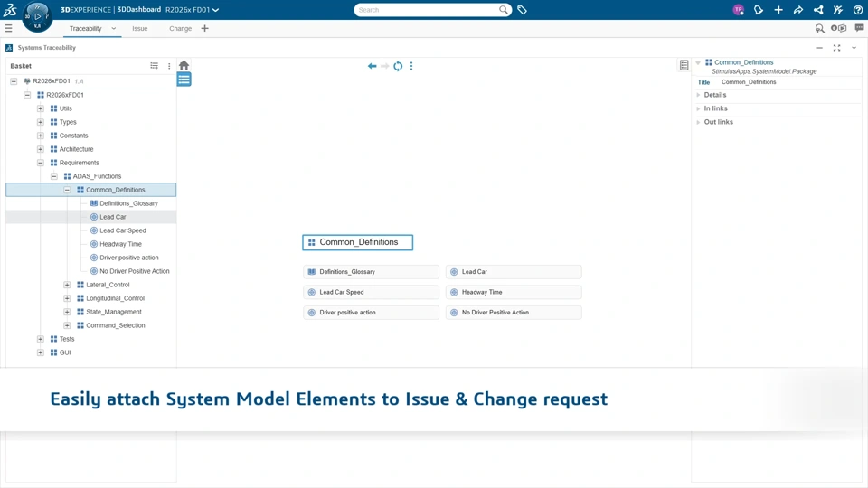Expand the Utils tree node

41,108
